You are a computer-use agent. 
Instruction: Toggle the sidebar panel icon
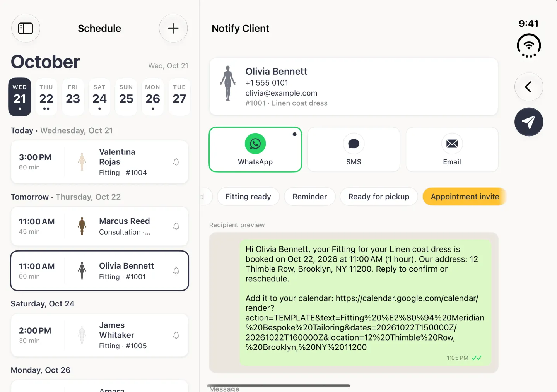pos(26,28)
